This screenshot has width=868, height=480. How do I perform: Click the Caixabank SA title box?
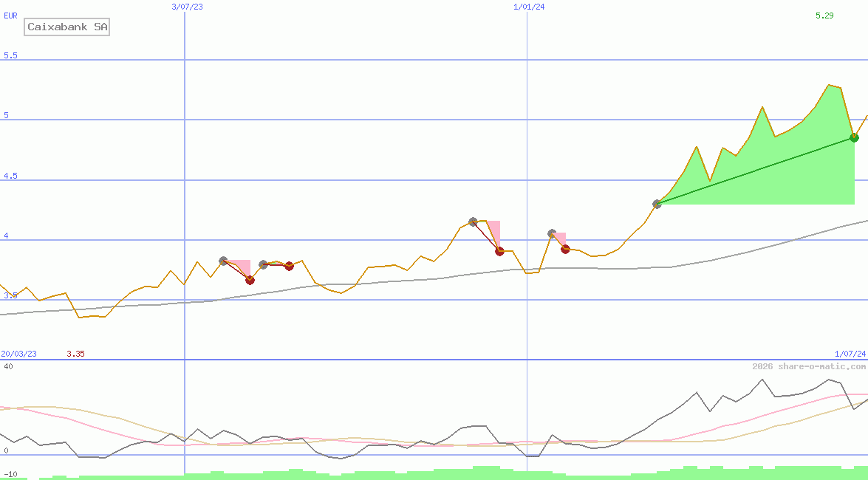67,27
